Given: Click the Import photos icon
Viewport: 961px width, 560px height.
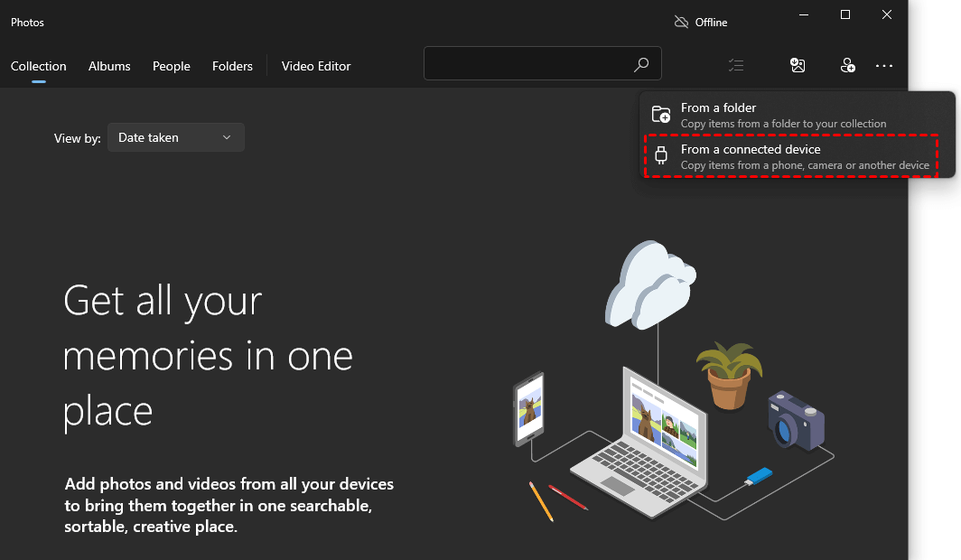Looking at the screenshot, I should coord(797,65).
